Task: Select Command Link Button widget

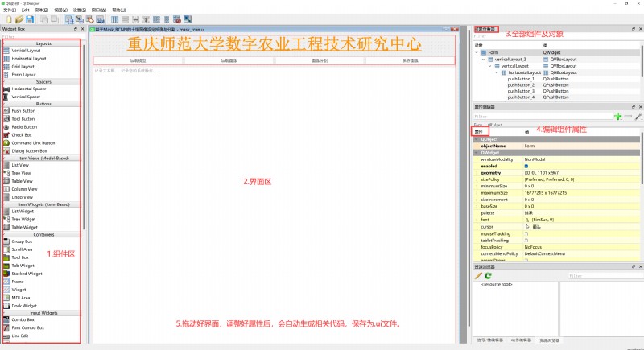Action: point(33,142)
